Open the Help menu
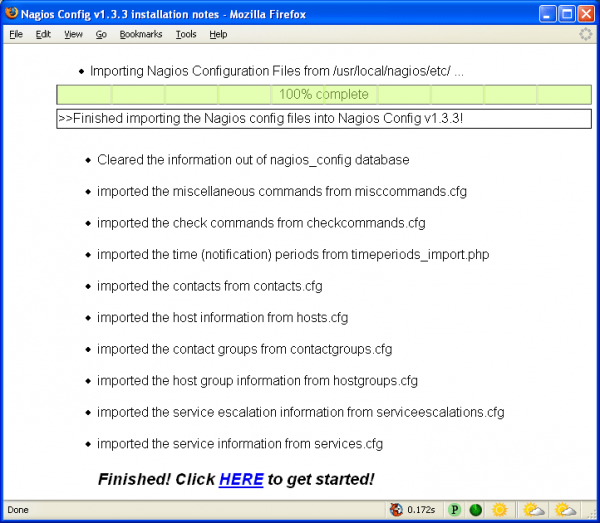600x523 pixels. [x=218, y=34]
